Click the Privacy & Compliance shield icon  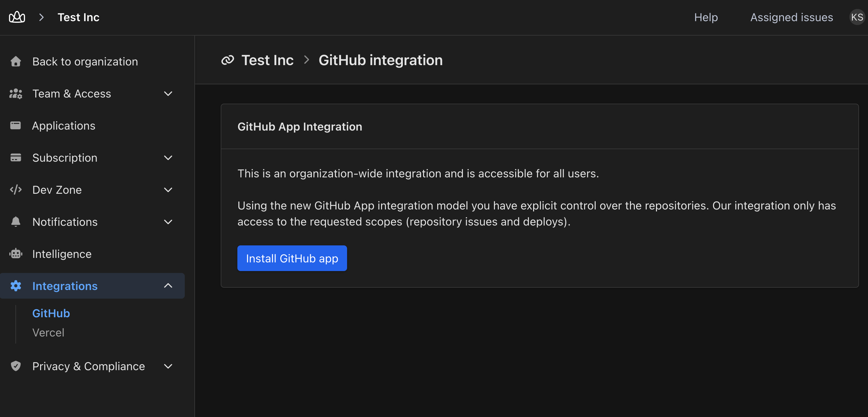click(15, 366)
